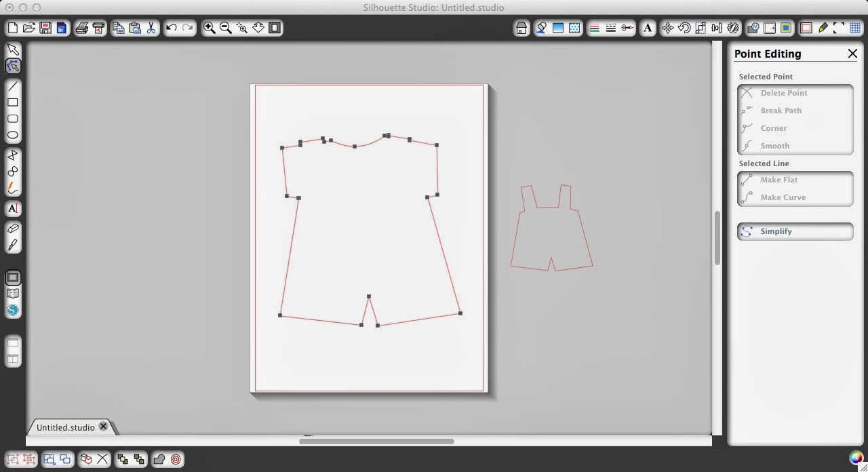868x472 pixels.
Task: Select the Rectangle tool
Action: click(x=13, y=102)
